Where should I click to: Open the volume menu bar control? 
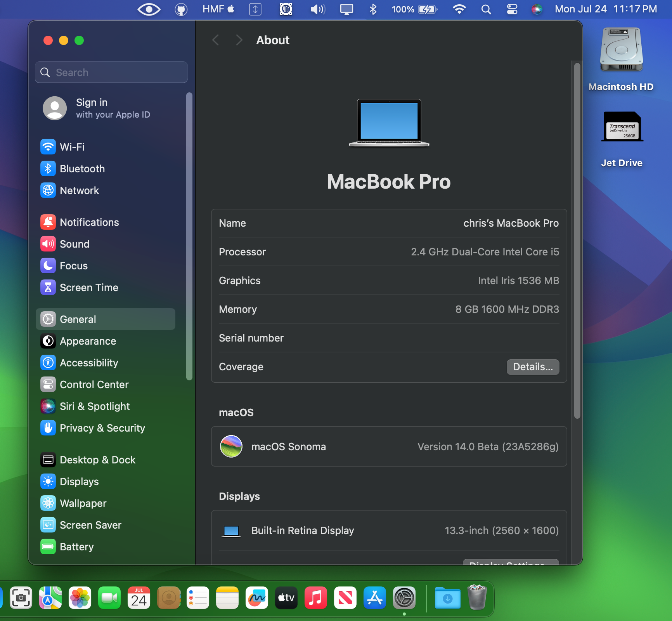tap(318, 9)
